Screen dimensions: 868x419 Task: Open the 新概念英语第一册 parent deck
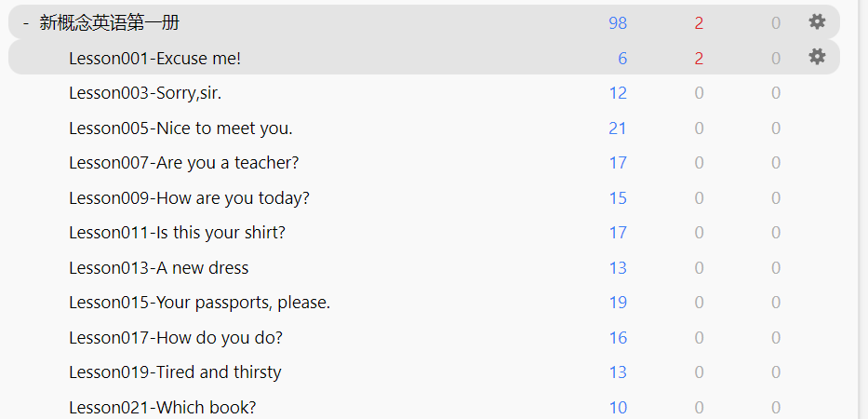tap(110, 23)
